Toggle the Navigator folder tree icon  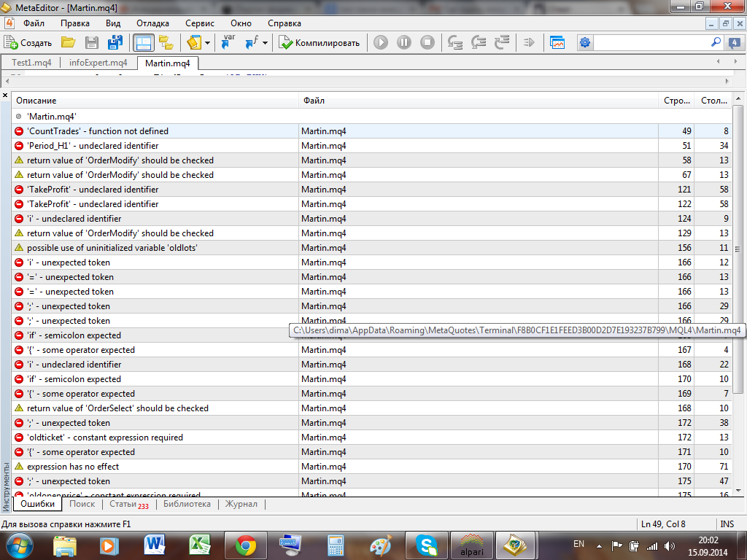[166, 43]
